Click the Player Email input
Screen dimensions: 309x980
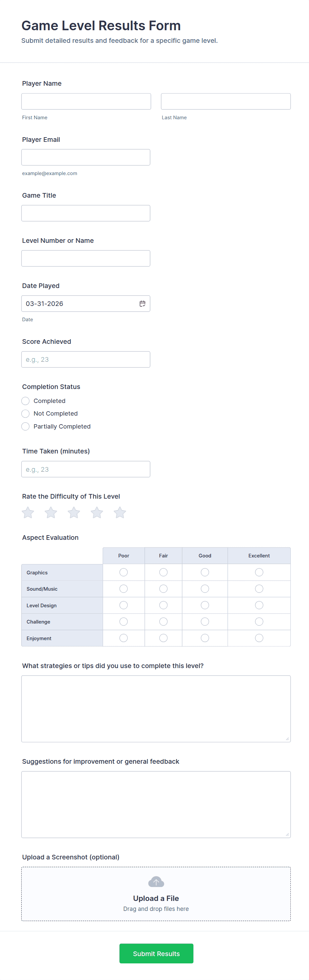86,157
